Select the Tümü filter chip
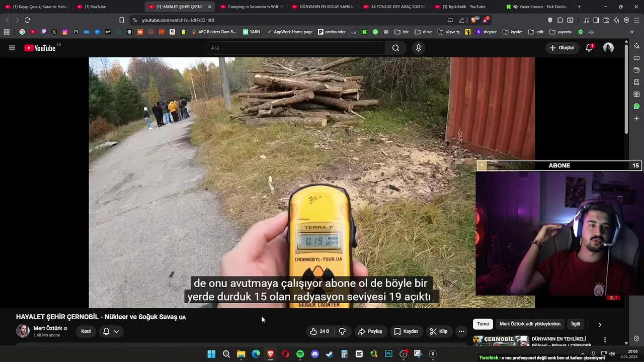 click(x=482, y=324)
